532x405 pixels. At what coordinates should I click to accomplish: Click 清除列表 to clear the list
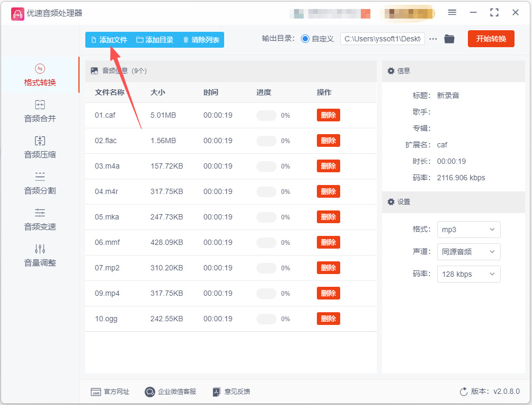point(201,40)
